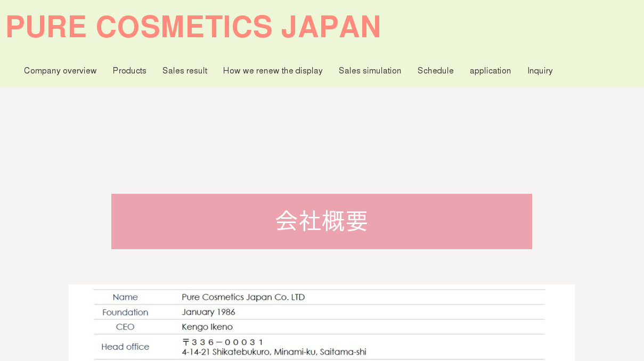Click the CEO name Kengo Ikeno
The width and height of the screenshot is (644, 361).
[207, 327]
